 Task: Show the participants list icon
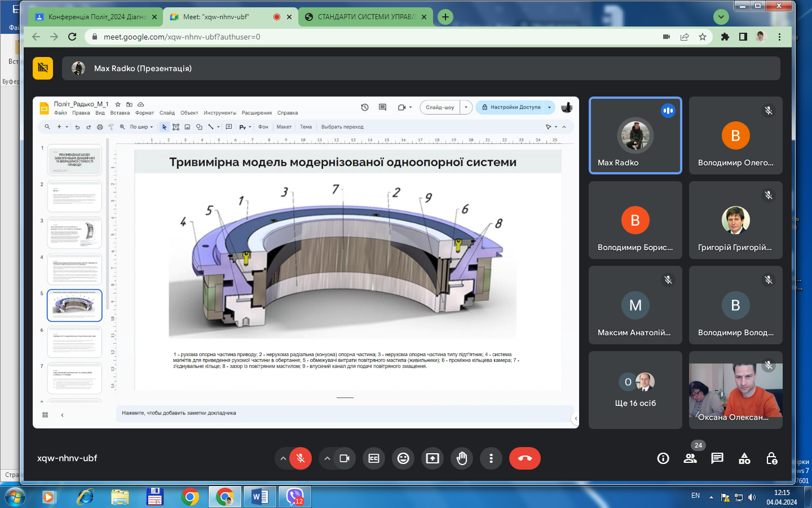[690, 458]
